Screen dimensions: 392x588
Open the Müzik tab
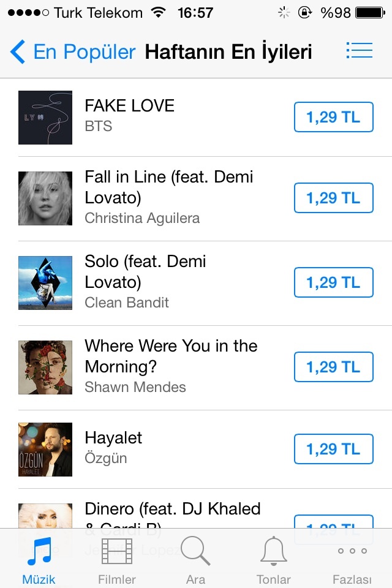pyautogui.click(x=39, y=559)
